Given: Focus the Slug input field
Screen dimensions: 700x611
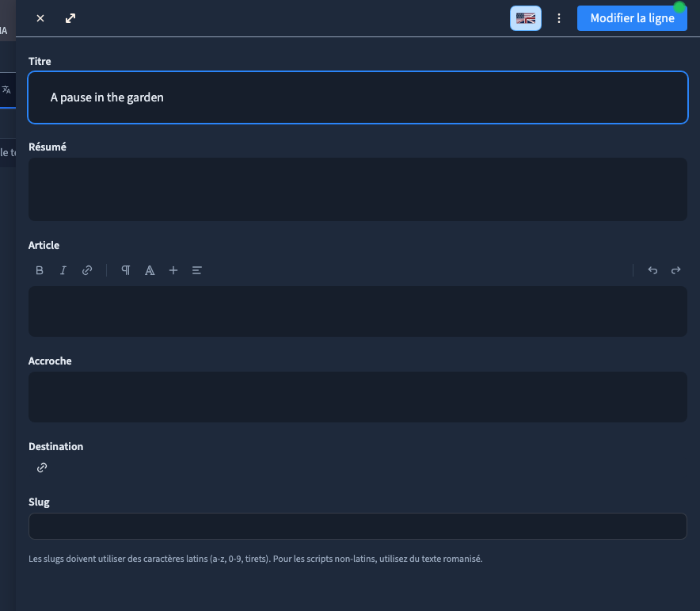Looking at the screenshot, I should click(x=358, y=526).
